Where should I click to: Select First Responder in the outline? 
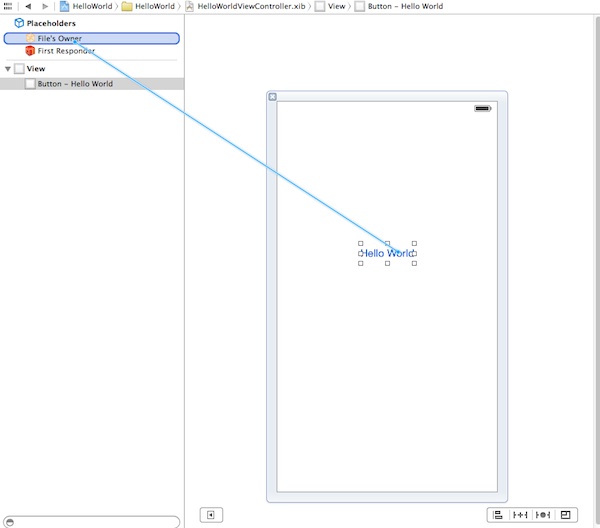[66, 51]
